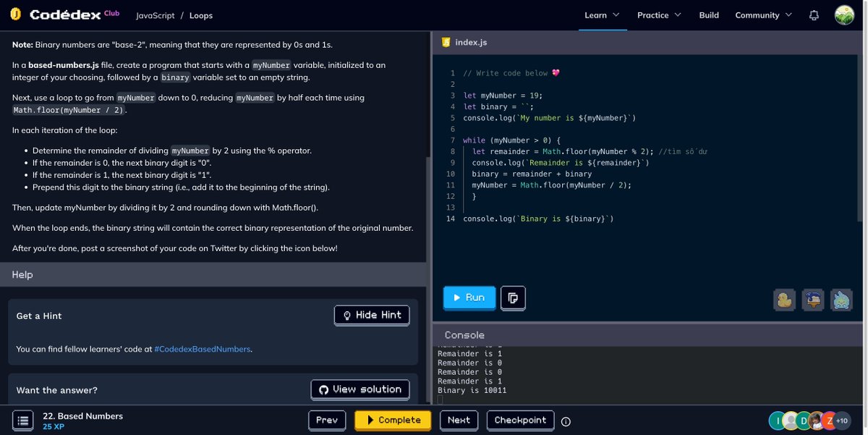Run the JavaScript code
The height and width of the screenshot is (435, 868).
coord(469,297)
